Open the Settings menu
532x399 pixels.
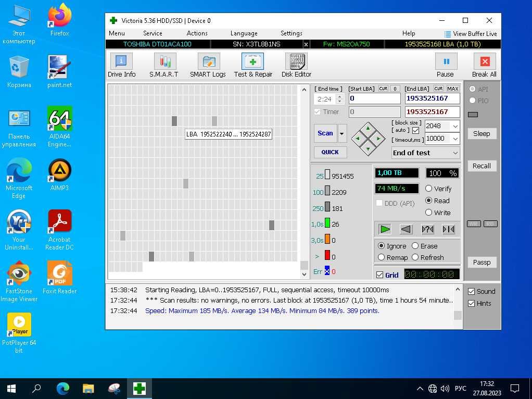291,33
